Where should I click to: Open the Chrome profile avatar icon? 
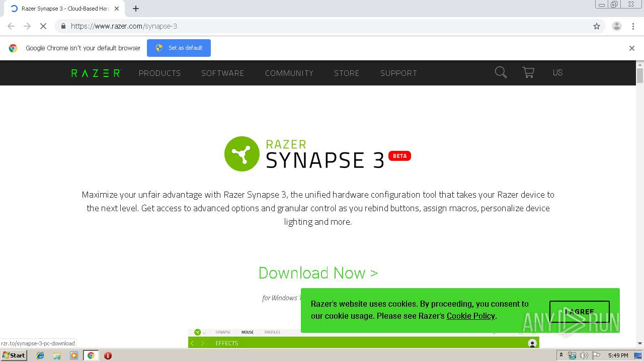coord(617,26)
